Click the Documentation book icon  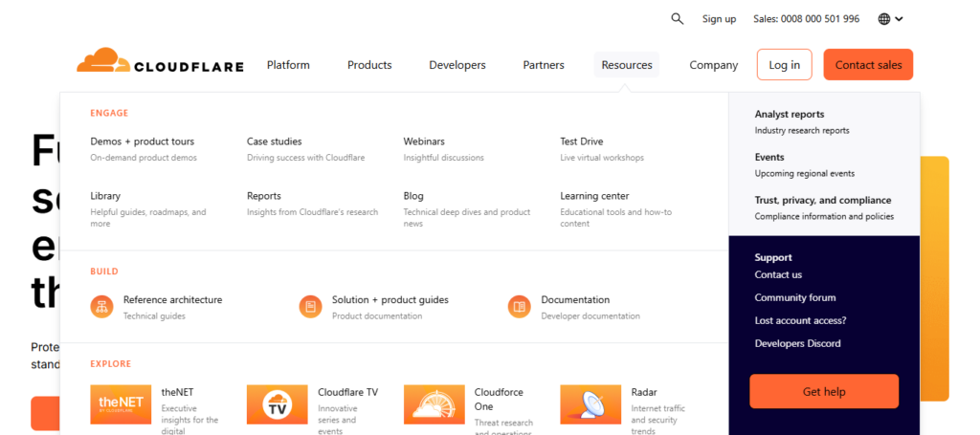pos(520,307)
